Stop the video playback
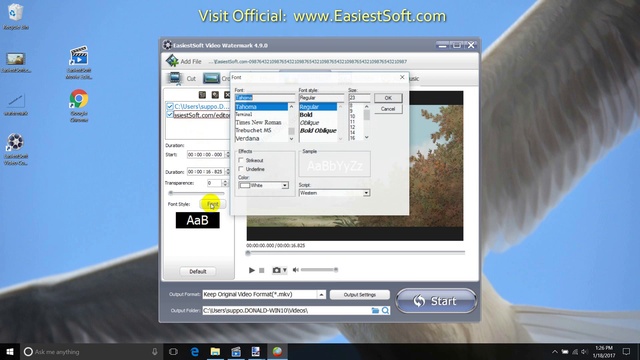 coord(262,270)
